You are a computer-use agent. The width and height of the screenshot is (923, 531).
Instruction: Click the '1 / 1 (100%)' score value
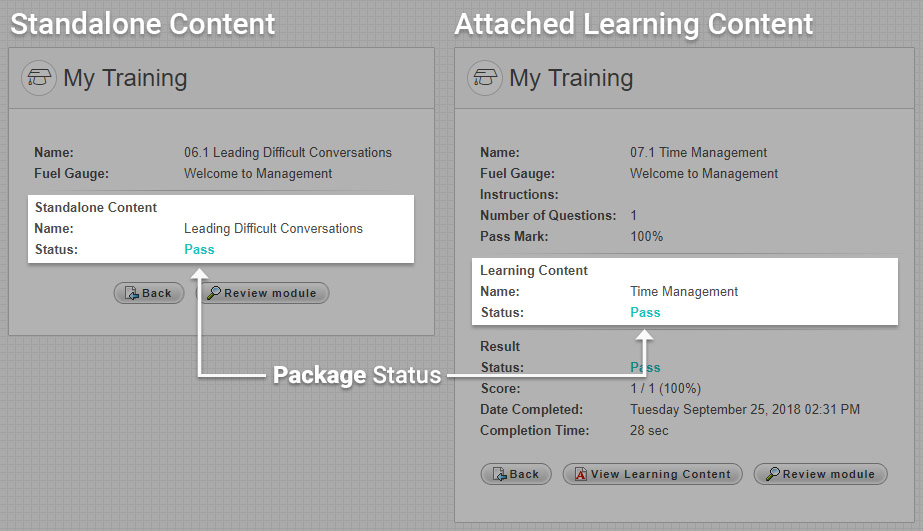tap(665, 388)
